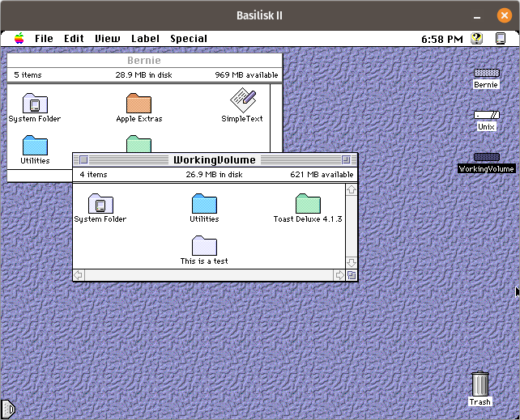Open the Application menu icon in menu bar
Image resolution: width=520 pixels, height=420 pixels.
coord(501,38)
